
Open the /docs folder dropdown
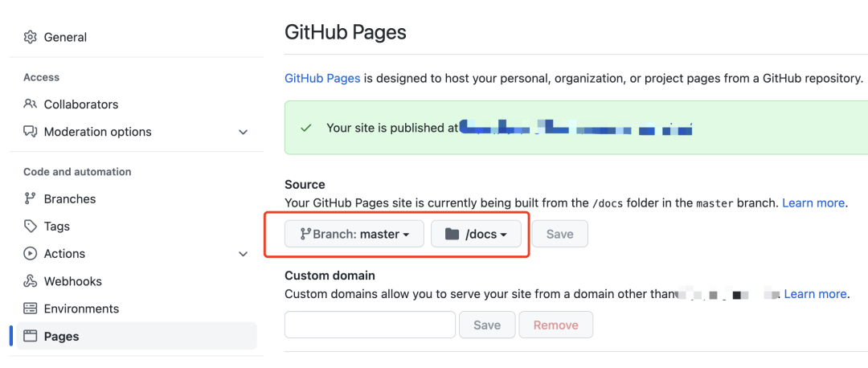(476, 234)
